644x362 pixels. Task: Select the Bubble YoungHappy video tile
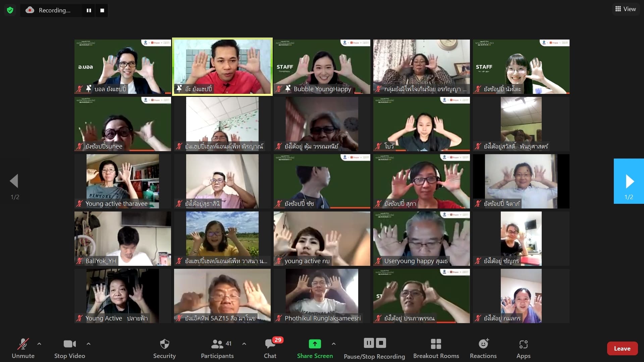[322, 66]
